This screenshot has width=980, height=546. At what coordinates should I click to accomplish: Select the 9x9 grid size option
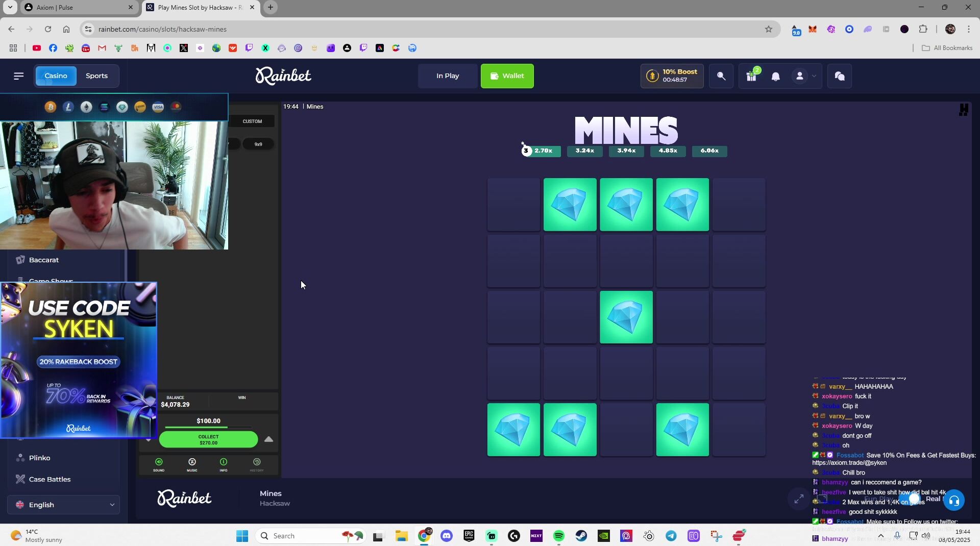(x=258, y=144)
